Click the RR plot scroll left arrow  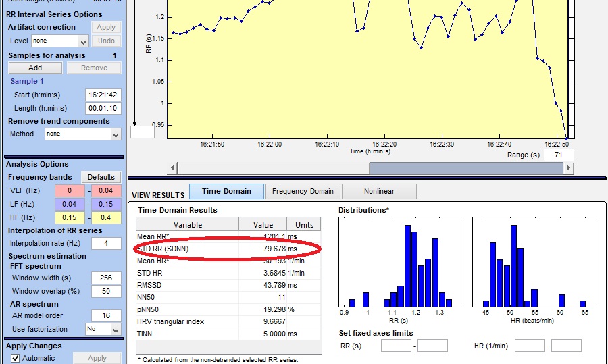(x=172, y=168)
